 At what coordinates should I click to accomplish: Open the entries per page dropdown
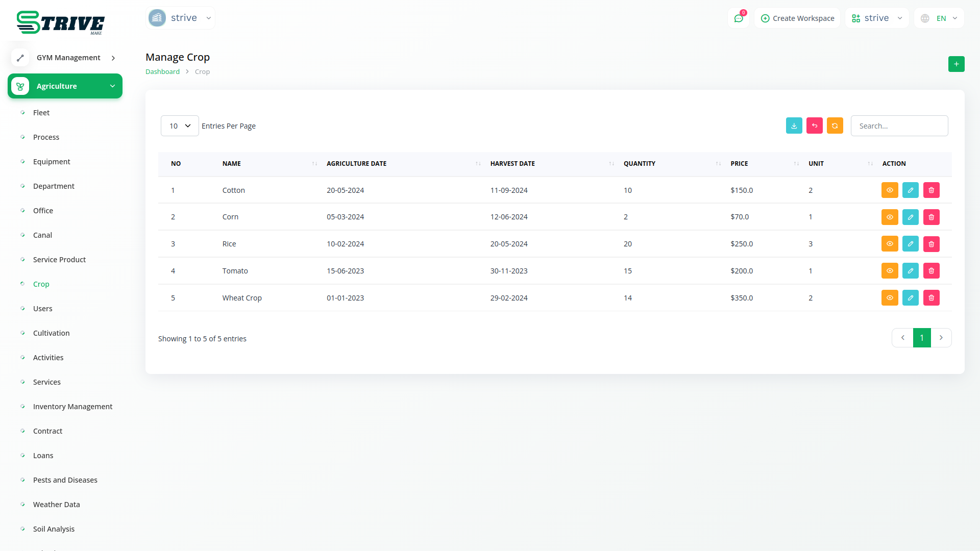(180, 126)
